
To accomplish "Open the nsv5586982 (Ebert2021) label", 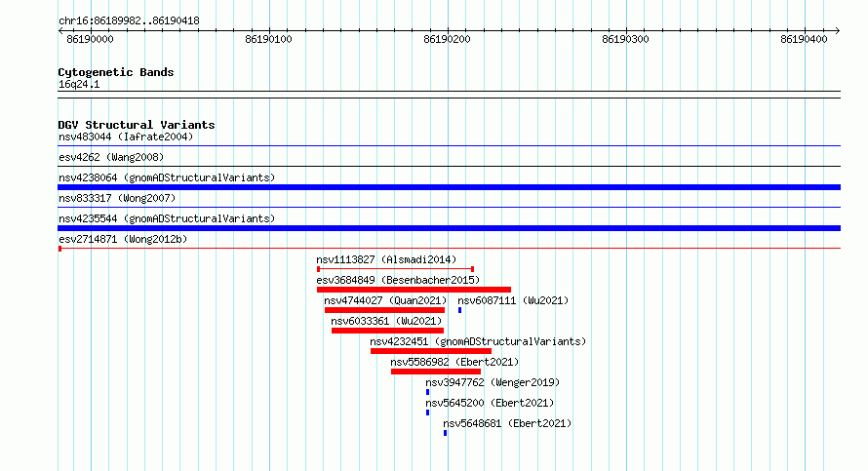I will [454, 362].
